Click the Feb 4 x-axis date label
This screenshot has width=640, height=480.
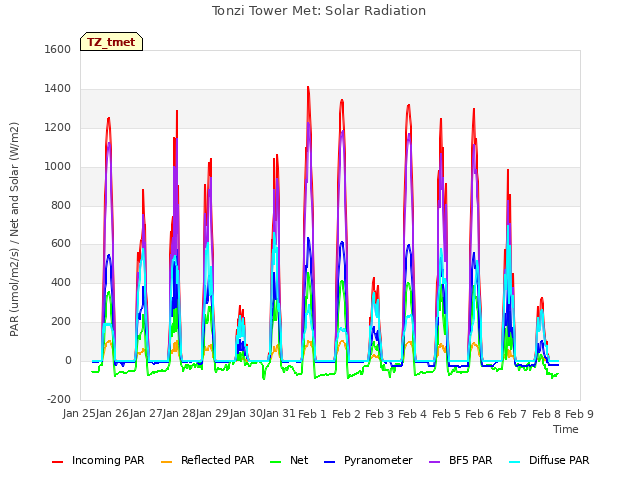coord(412,414)
